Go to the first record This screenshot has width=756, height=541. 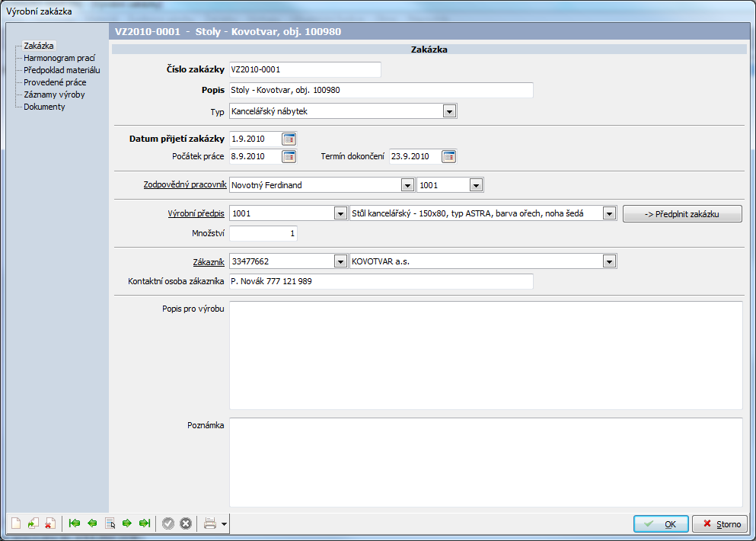click(x=74, y=523)
